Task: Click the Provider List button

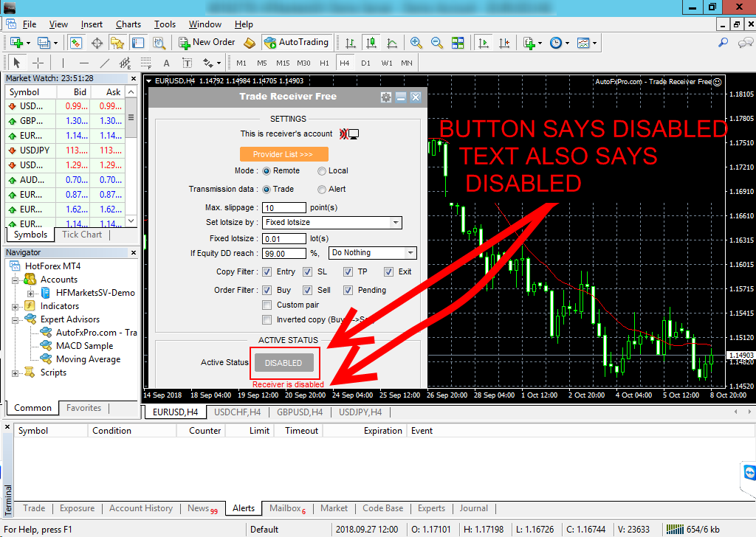Action: coord(284,154)
